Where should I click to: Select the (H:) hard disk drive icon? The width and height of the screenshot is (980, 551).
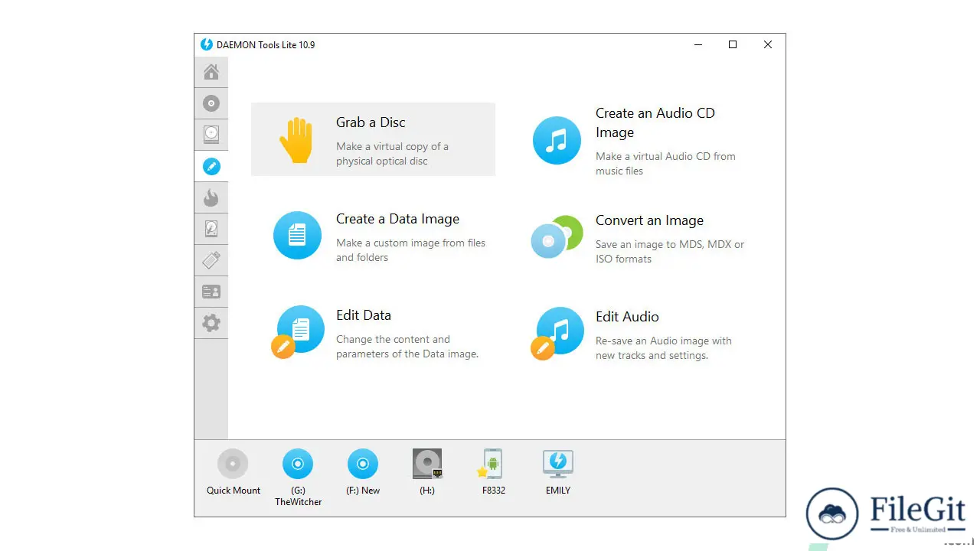point(427,464)
